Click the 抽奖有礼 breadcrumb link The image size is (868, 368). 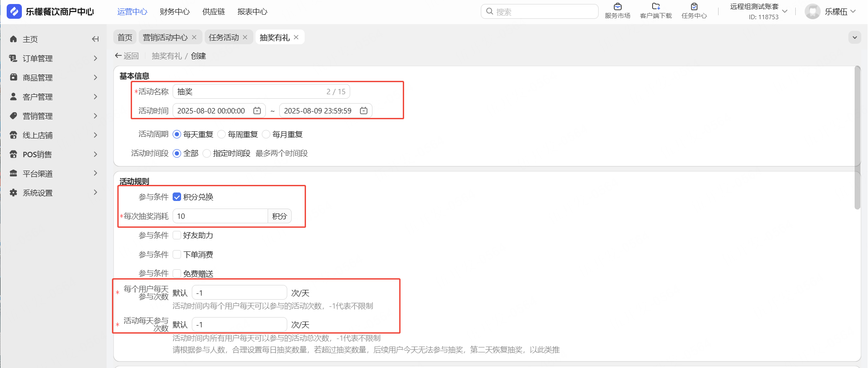pos(167,56)
